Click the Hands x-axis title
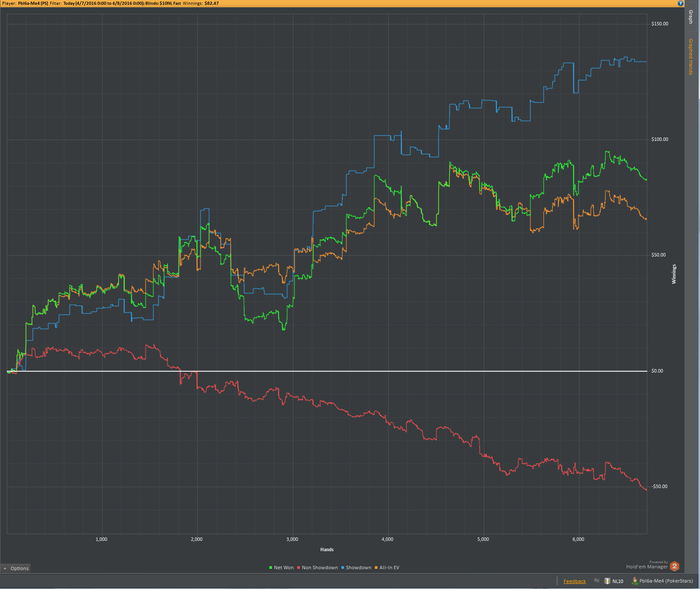This screenshot has height=589, width=700. pos(327,549)
